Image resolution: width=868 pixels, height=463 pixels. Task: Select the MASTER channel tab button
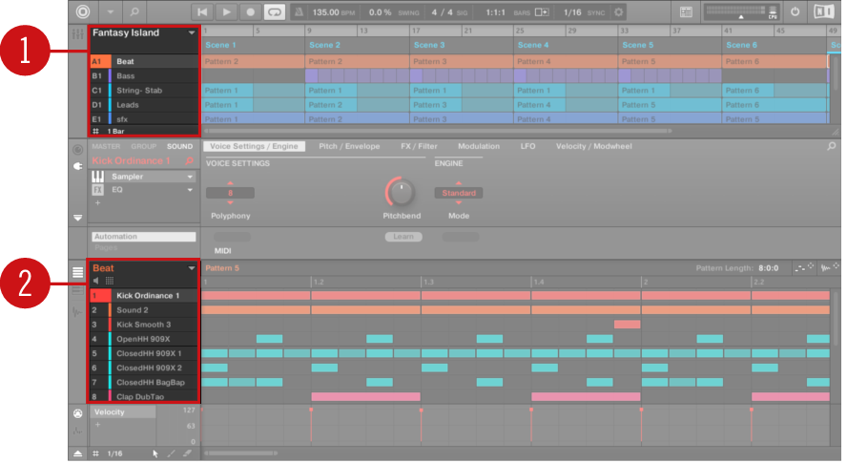coord(105,146)
